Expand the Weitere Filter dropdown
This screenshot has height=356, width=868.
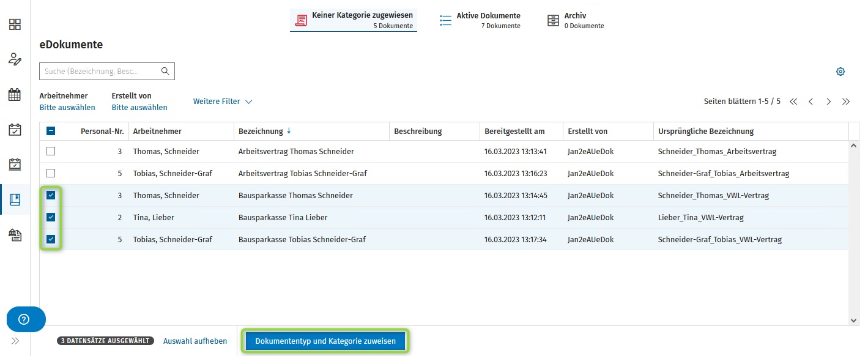[223, 102]
